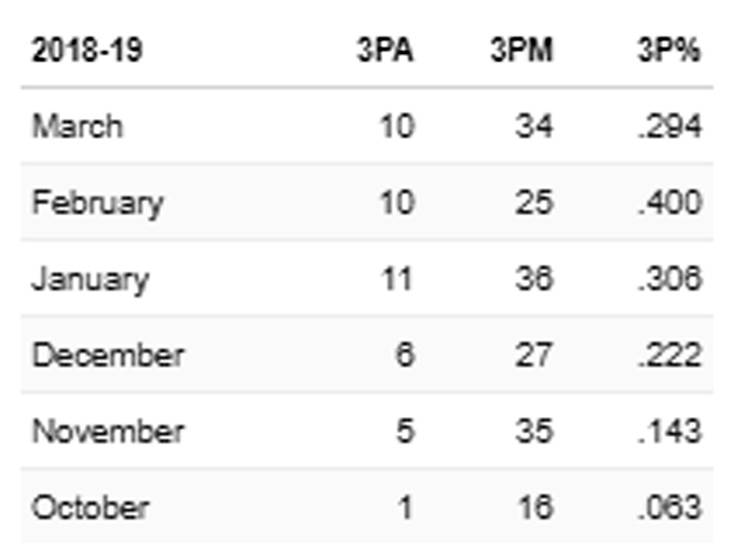This screenshot has width=735, height=556.
Task: Click November's .143 percentage cell
Action: click(x=670, y=431)
